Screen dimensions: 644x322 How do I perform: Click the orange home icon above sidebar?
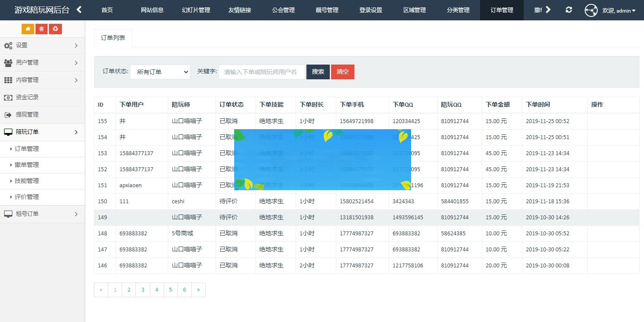pos(28,29)
